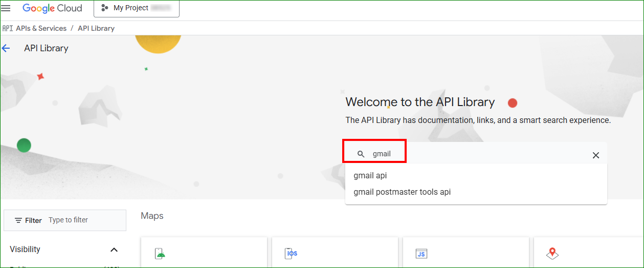Select 'gmail postmaster tools api' suggestion
This screenshot has width=644, height=268.
pyautogui.click(x=402, y=192)
